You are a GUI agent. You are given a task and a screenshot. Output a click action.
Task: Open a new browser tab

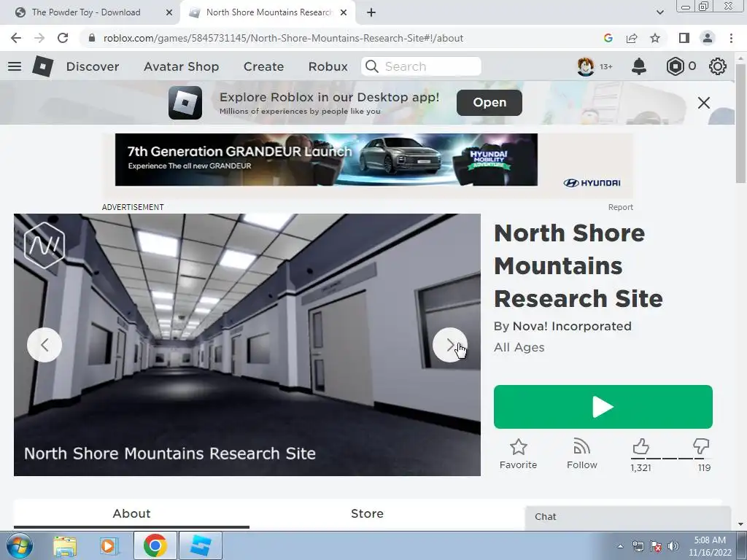(x=371, y=13)
